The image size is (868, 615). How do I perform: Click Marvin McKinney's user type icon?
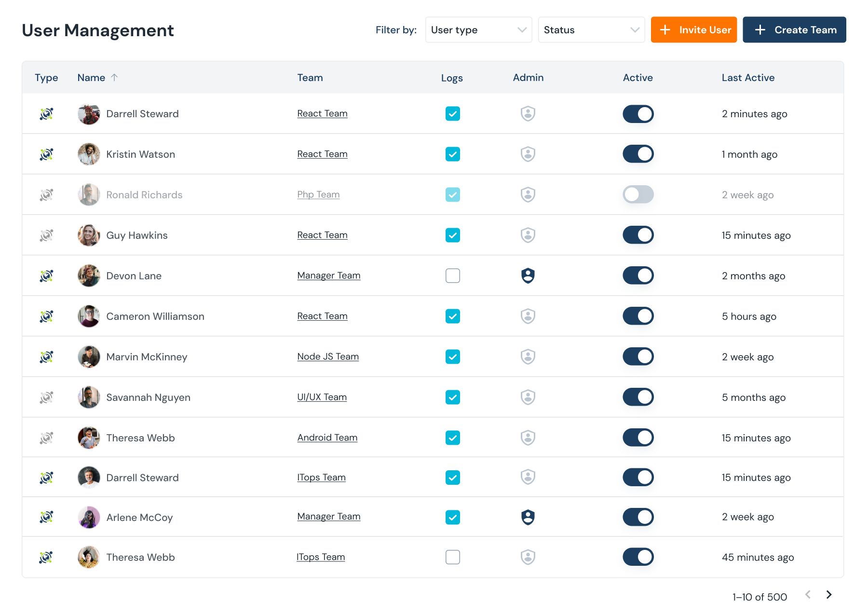point(46,356)
